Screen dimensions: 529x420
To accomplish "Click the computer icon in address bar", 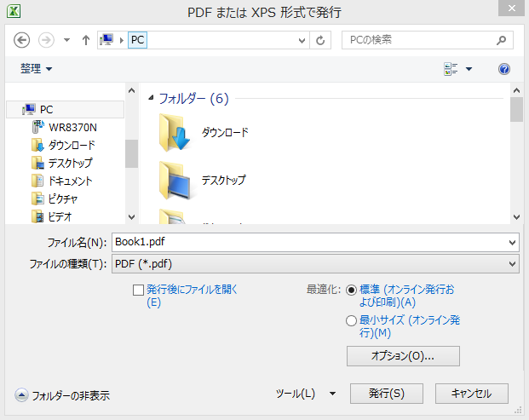I will [107, 40].
